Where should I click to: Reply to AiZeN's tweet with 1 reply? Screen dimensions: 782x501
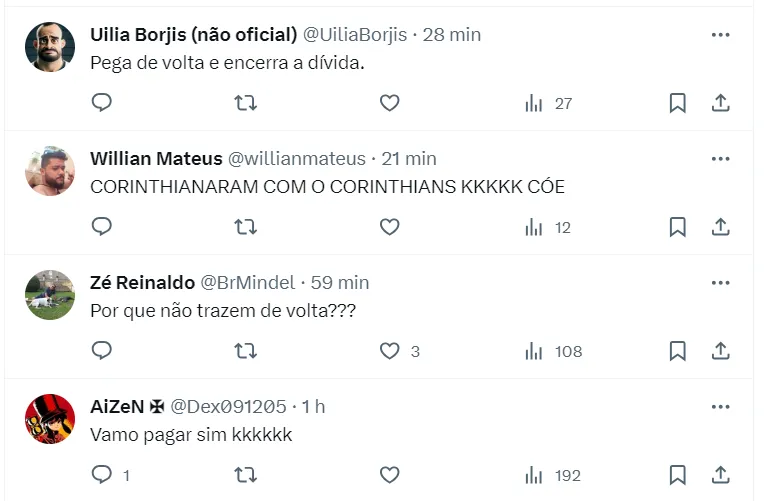coord(103,475)
